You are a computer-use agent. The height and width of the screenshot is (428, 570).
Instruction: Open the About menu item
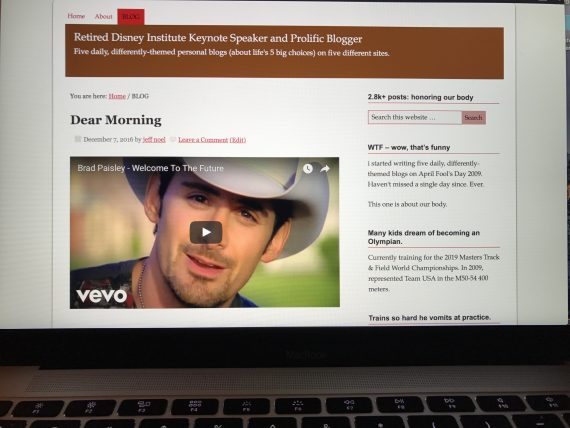pos(104,16)
